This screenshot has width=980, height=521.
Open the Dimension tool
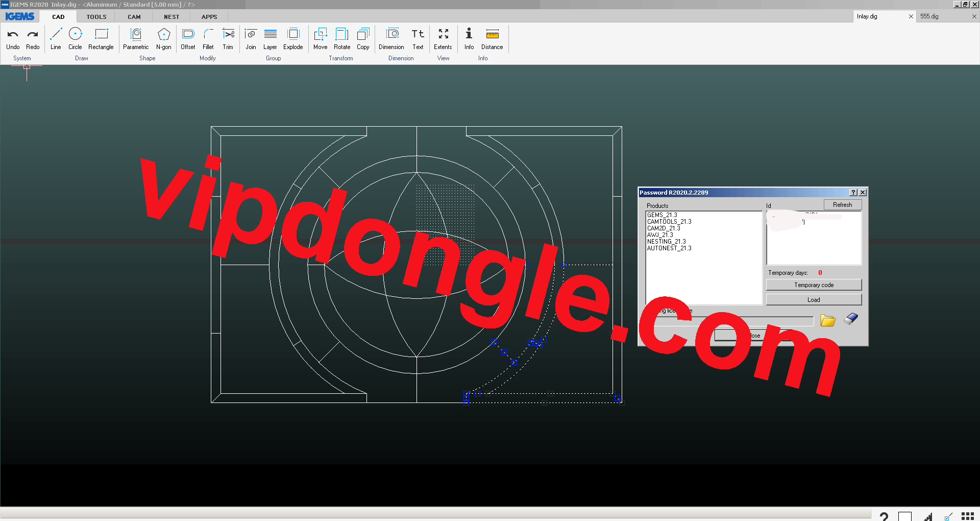click(x=391, y=39)
